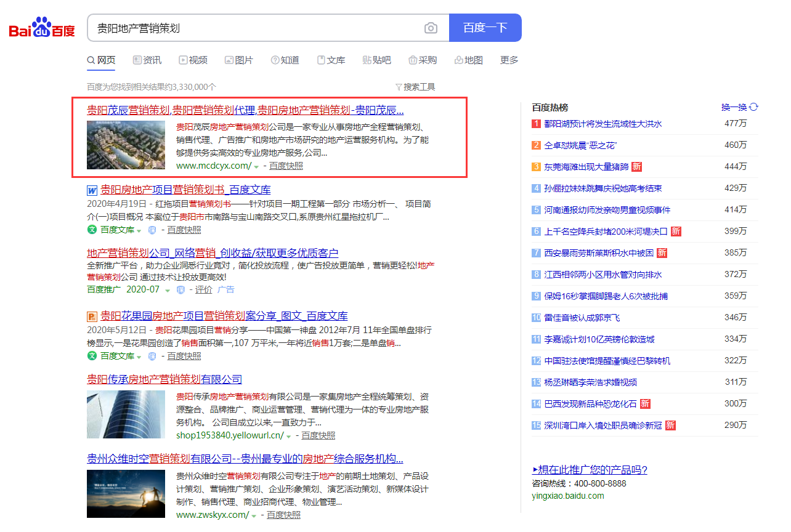Click the search input field
Viewport: 791px width, 532px height.
coord(256,28)
